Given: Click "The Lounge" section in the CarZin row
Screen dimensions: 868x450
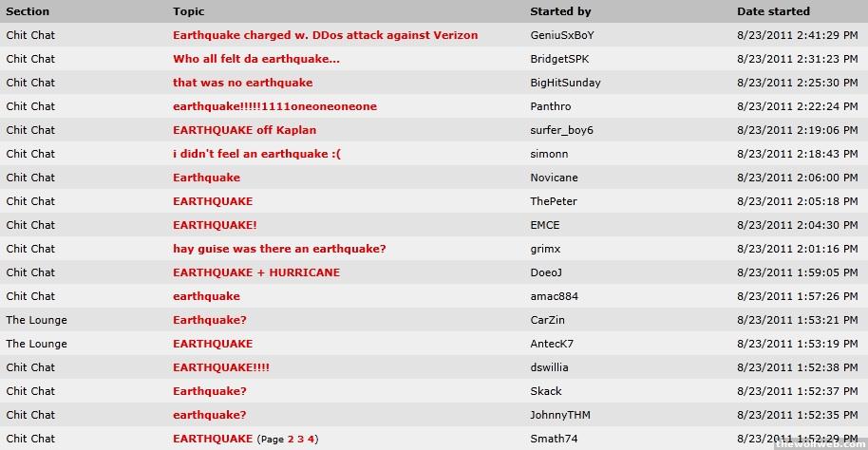Looking at the screenshot, I should pyautogui.click(x=36, y=320).
